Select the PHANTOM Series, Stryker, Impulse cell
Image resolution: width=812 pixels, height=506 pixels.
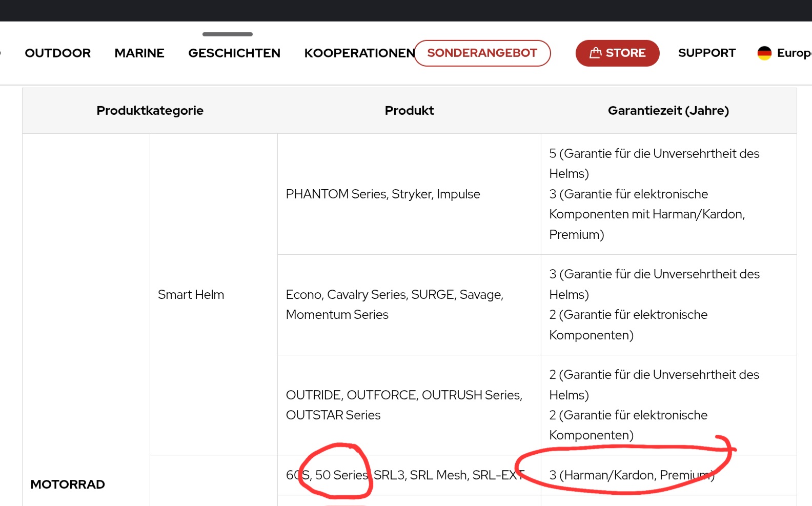tap(409, 194)
